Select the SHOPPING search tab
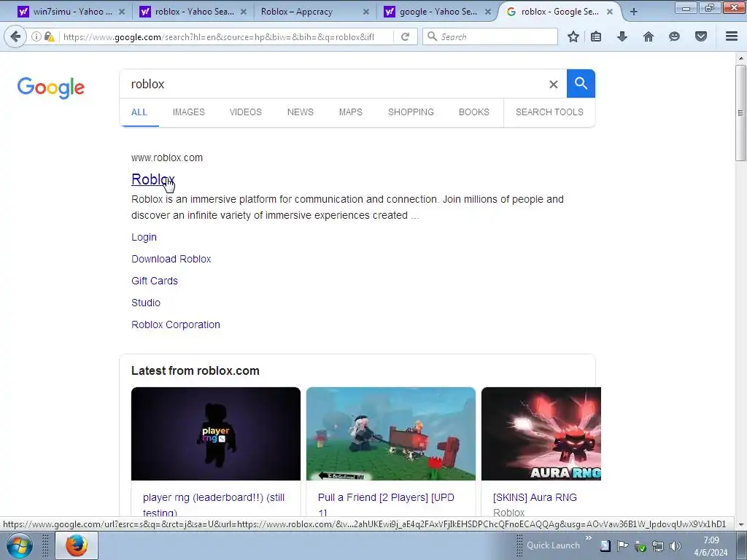The image size is (747, 560). tap(411, 112)
